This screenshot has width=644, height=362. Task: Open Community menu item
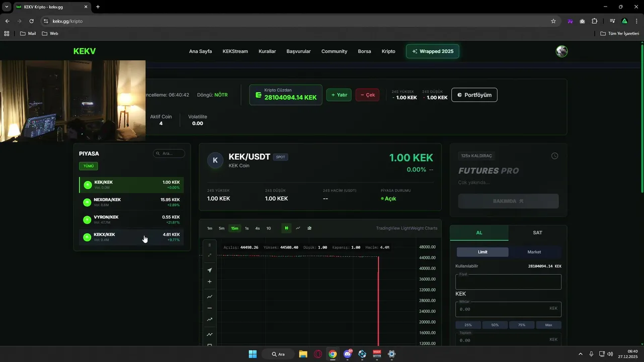click(x=334, y=51)
